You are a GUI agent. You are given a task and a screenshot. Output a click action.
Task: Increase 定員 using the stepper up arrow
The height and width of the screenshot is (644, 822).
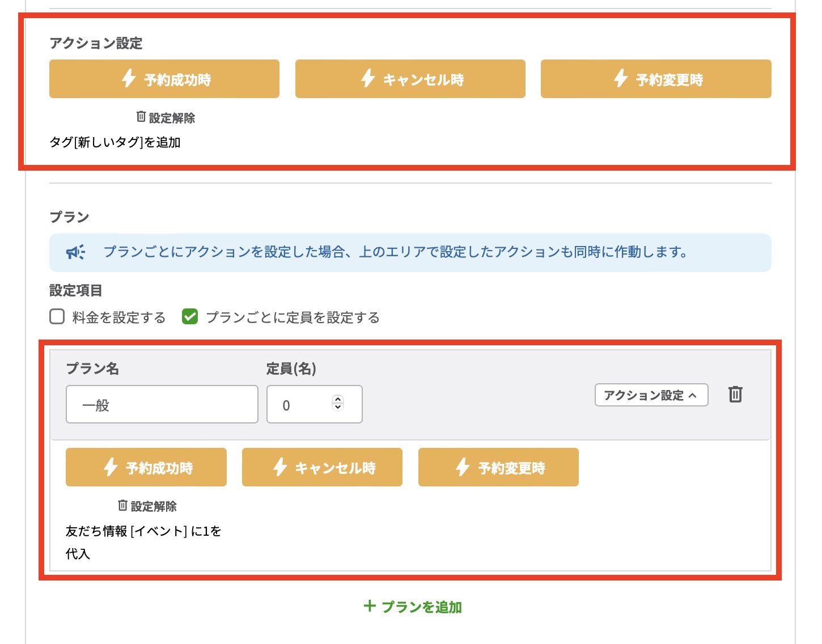pyautogui.click(x=338, y=399)
